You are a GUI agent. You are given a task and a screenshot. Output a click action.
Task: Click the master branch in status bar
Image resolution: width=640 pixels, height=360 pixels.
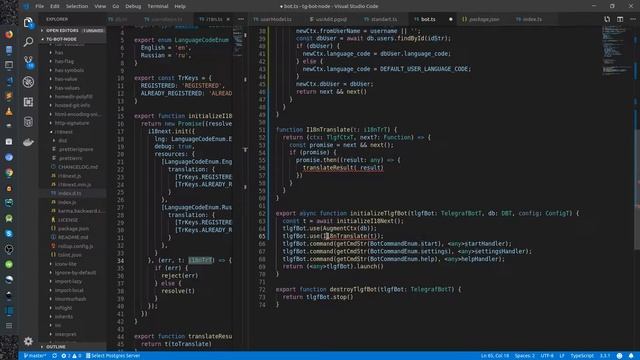35,356
